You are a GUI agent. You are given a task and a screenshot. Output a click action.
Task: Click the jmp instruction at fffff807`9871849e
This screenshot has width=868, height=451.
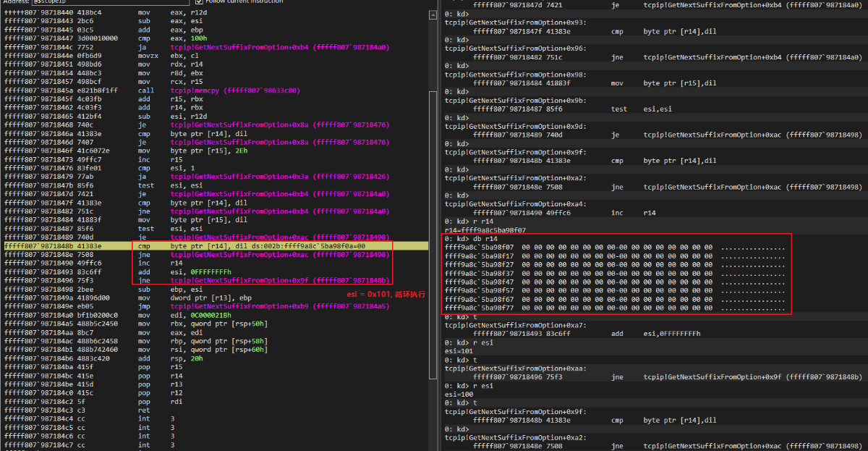216,306
